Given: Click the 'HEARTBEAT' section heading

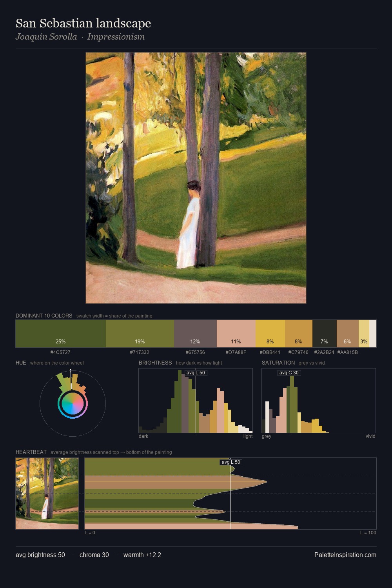Looking at the screenshot, I should point(31,452).
